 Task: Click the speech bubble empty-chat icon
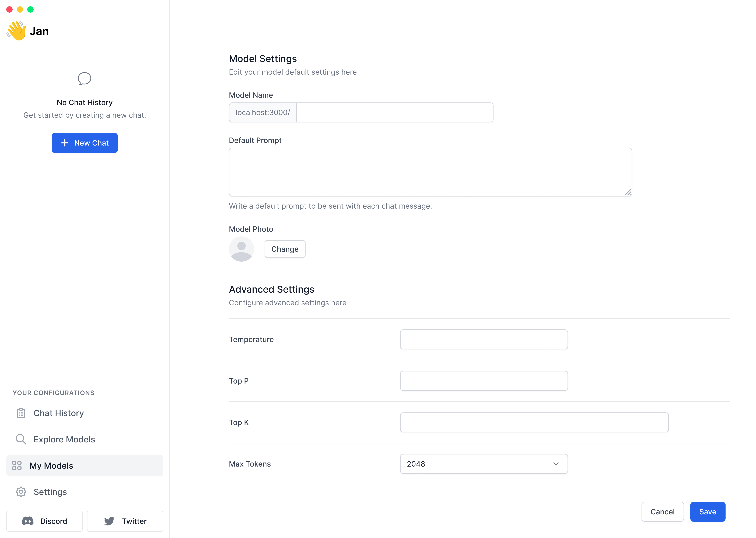click(x=84, y=78)
